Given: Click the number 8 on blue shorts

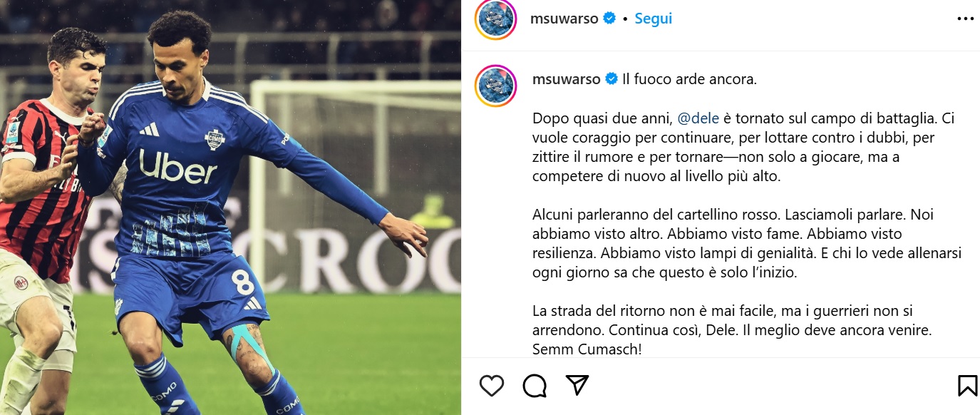Looking at the screenshot, I should 242,282.
